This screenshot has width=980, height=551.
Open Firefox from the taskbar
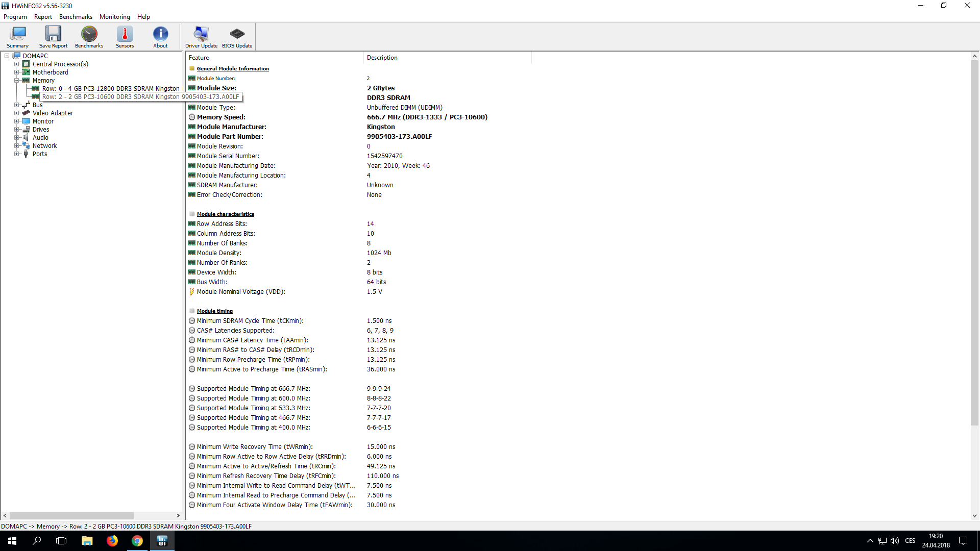(112, 541)
